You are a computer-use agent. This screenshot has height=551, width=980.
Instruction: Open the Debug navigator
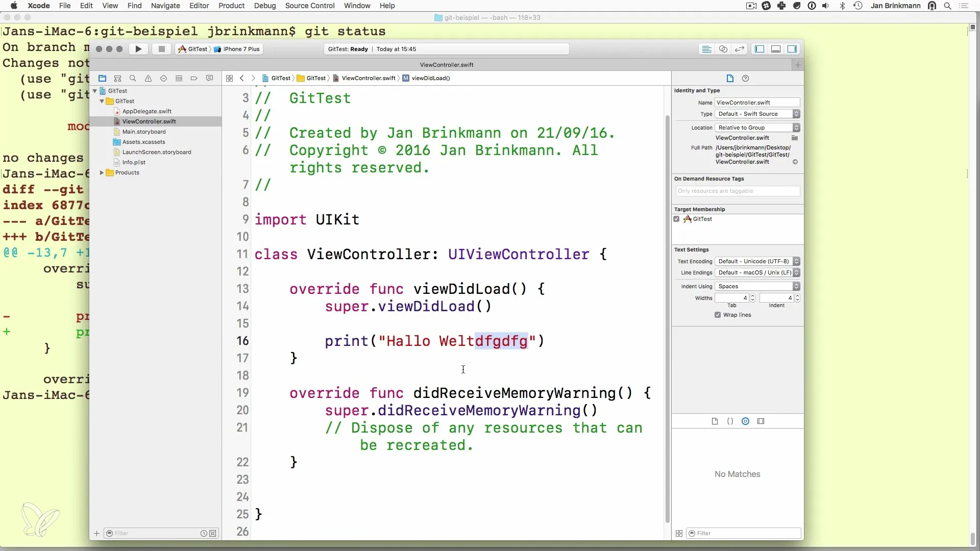point(179,78)
